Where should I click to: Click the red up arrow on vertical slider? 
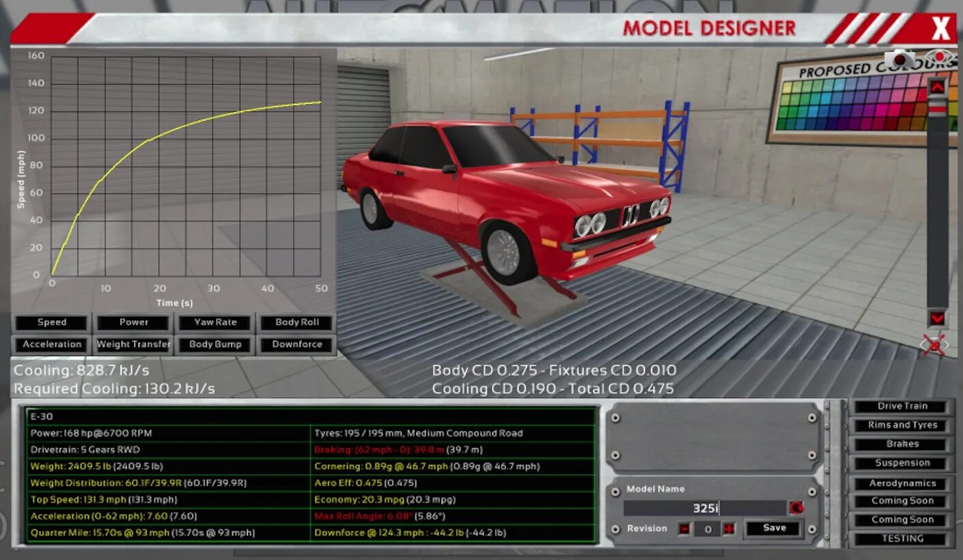click(937, 87)
